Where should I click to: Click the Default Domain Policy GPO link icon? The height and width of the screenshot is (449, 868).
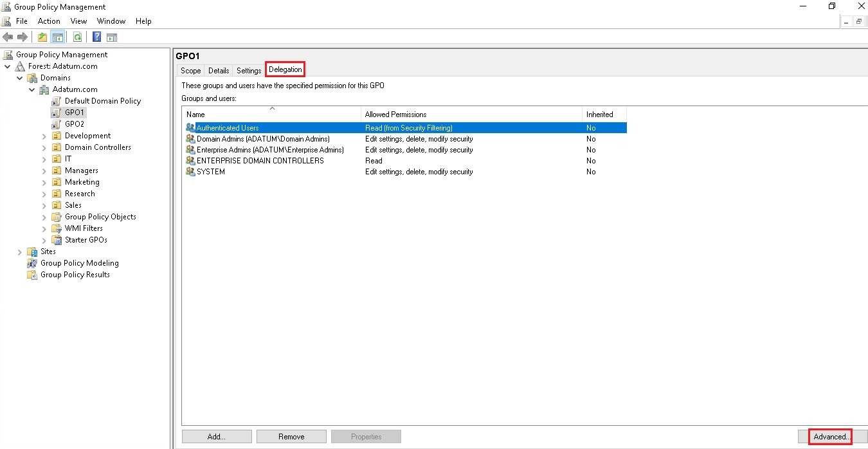pos(57,101)
